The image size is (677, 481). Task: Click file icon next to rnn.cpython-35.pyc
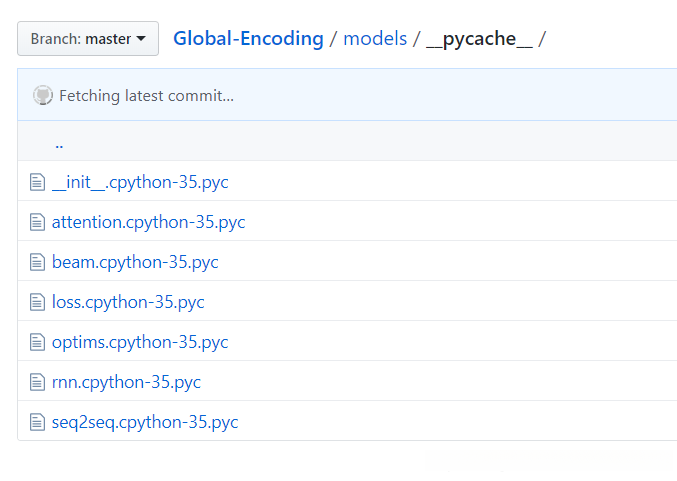(38, 382)
